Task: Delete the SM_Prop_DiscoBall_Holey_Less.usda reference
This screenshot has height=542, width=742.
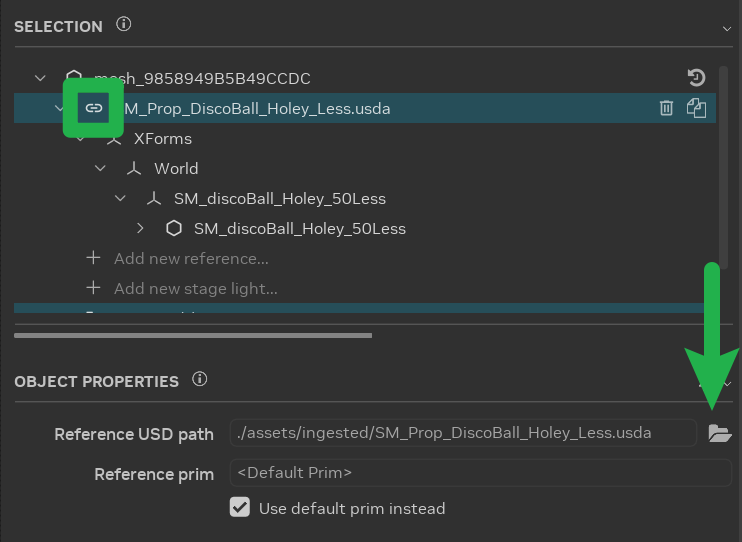Action: pos(666,108)
